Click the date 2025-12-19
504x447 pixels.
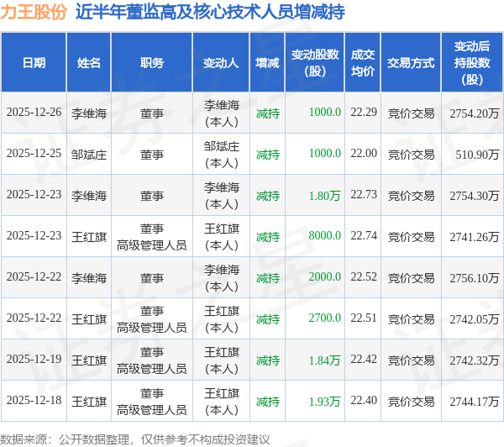click(x=34, y=360)
